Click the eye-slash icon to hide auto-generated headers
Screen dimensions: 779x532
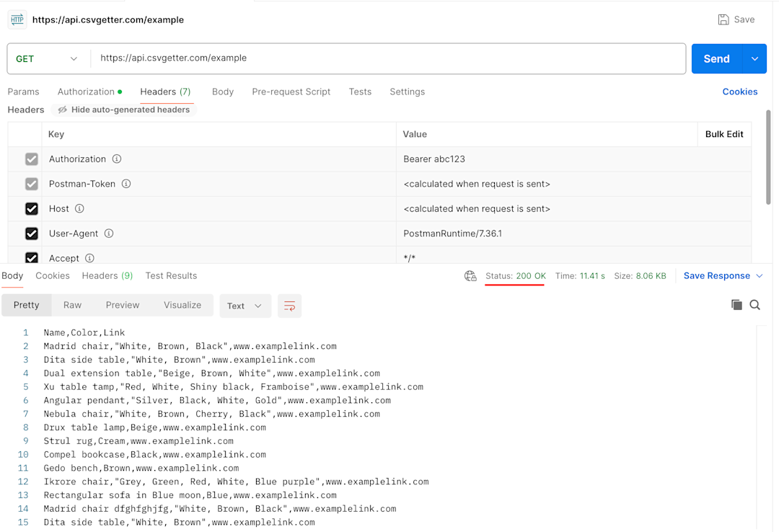tap(62, 110)
